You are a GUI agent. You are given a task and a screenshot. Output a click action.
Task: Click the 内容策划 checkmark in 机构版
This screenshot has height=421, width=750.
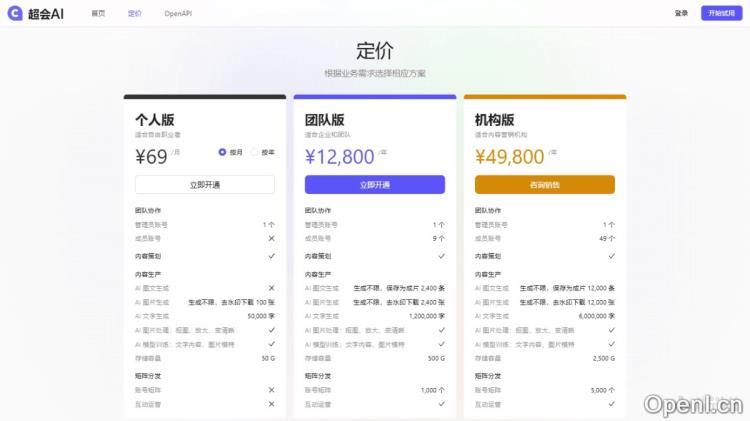(x=611, y=256)
